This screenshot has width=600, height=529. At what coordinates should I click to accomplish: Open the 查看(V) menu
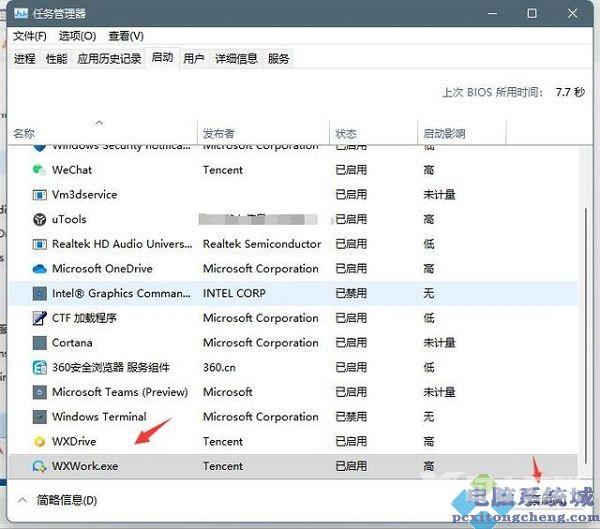pyautogui.click(x=126, y=36)
